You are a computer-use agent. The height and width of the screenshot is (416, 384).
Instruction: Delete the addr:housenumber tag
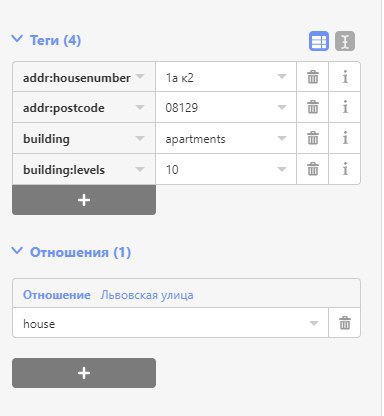click(313, 77)
